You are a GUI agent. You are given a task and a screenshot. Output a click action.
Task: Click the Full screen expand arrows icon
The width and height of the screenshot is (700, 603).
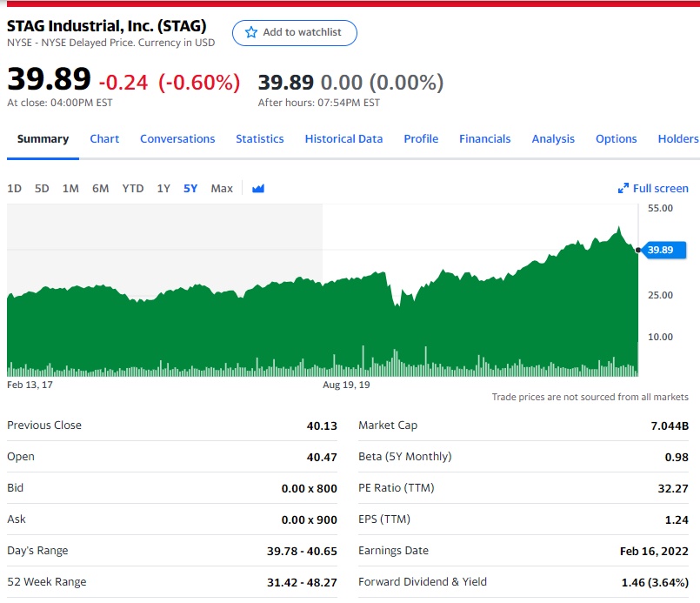click(623, 189)
